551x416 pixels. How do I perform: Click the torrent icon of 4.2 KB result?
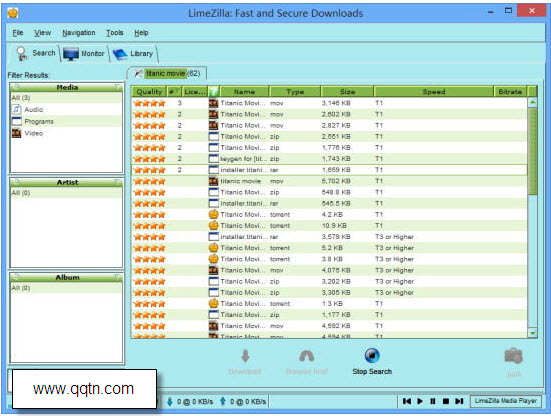[213, 214]
